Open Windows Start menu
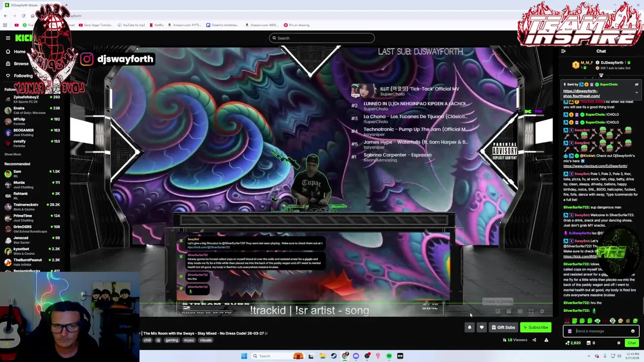 tap(244, 356)
